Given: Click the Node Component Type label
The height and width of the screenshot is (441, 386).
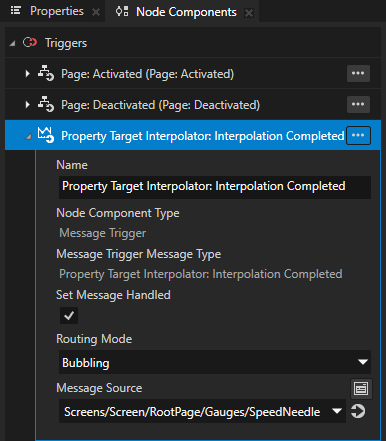Looking at the screenshot, I should pos(118,213).
